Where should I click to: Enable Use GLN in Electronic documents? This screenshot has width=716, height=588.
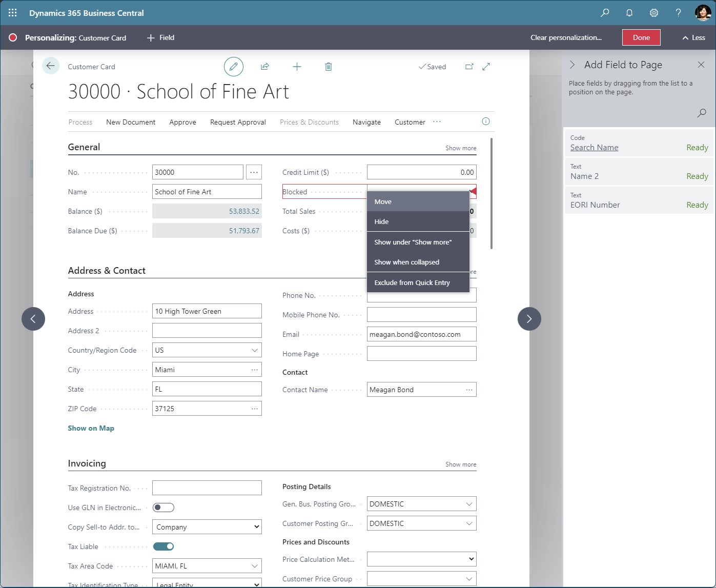click(163, 507)
